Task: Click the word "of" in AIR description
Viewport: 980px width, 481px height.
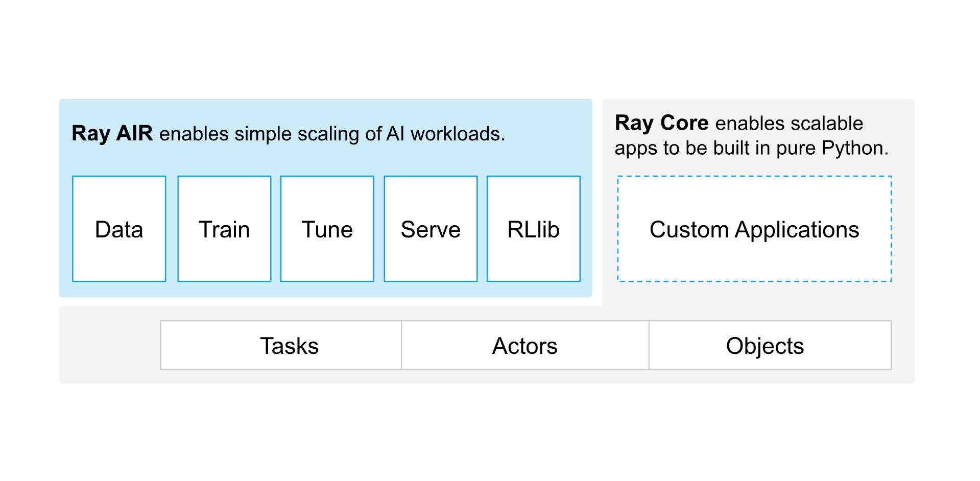Action: click(x=373, y=134)
